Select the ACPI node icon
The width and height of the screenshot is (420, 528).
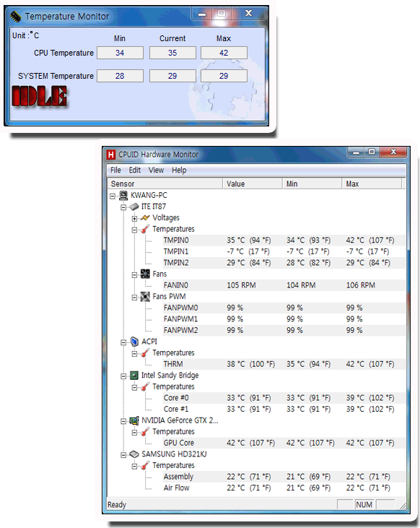pyautogui.click(x=134, y=342)
